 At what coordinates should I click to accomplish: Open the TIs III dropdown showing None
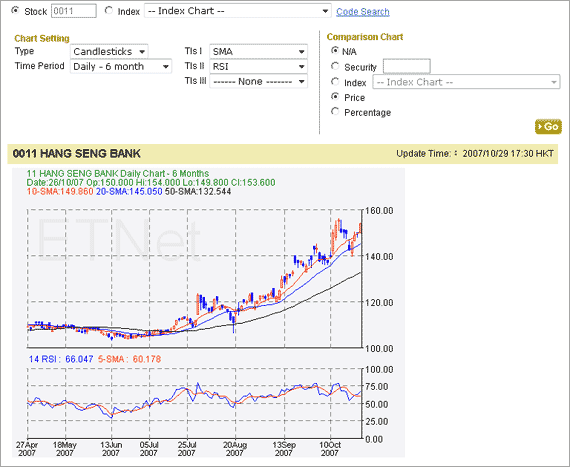[x=258, y=81]
